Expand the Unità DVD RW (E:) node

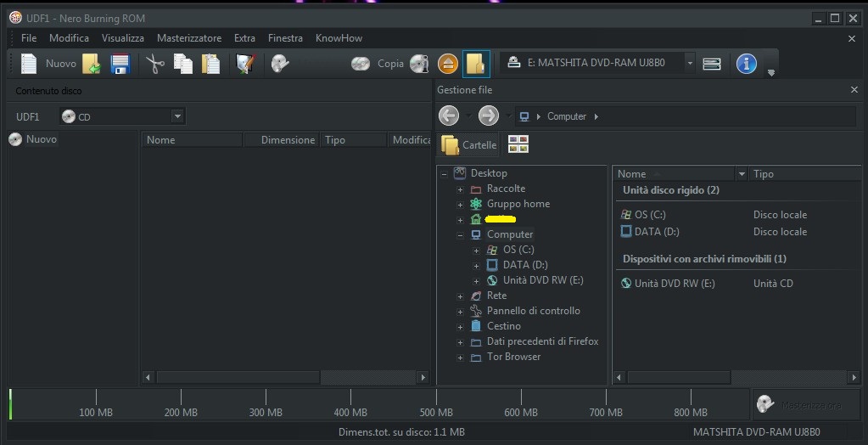point(476,281)
